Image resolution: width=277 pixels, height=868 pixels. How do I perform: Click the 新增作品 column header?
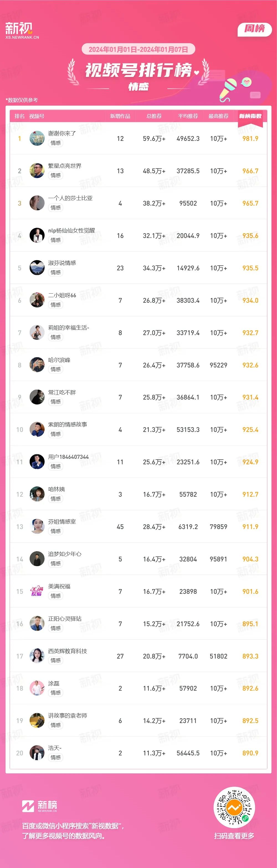(120, 116)
